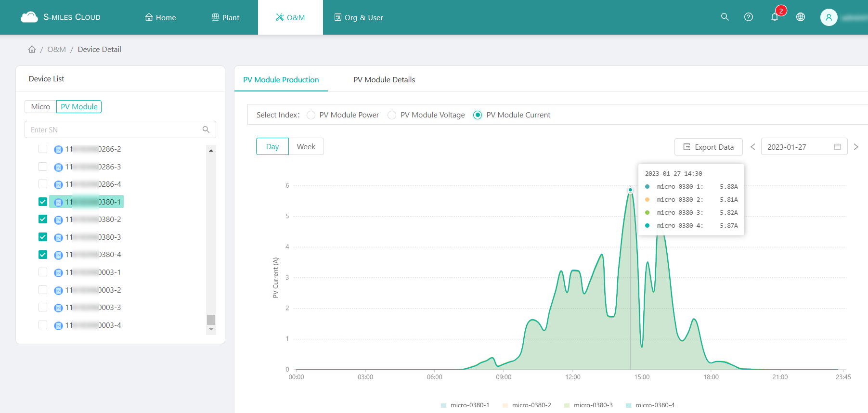This screenshot has height=413, width=868.
Task: Open the search icon in top bar
Action: [x=725, y=17]
